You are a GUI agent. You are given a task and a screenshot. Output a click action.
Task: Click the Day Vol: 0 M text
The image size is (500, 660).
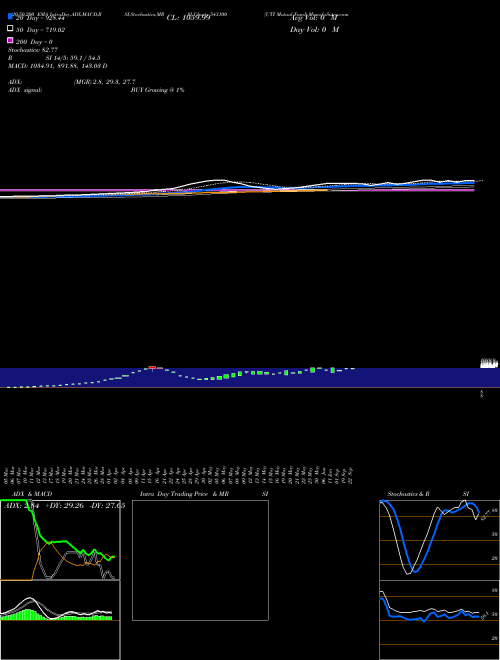314,30
